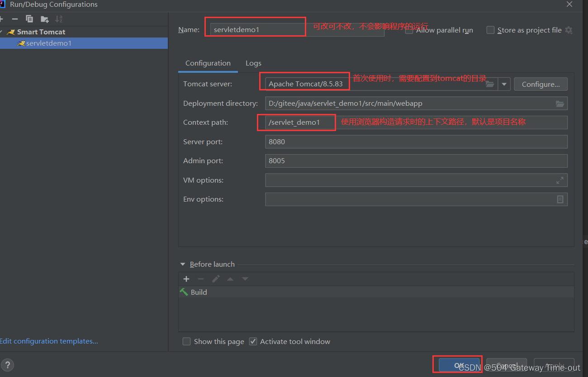Expand the VM options field
Viewport: 588px width, 377px height.
click(560, 180)
